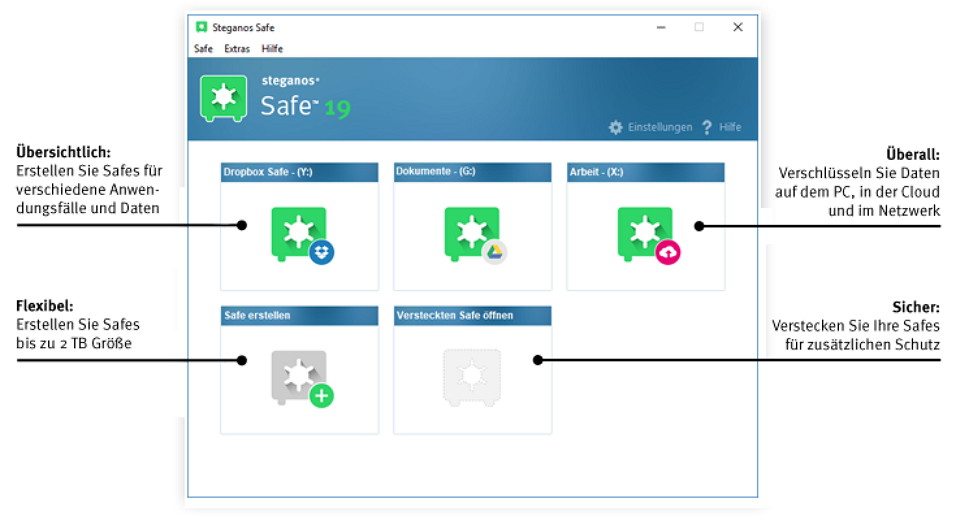956x516 pixels.
Task: Select the Arbeit - (X:) title bar
Action: tap(646, 172)
